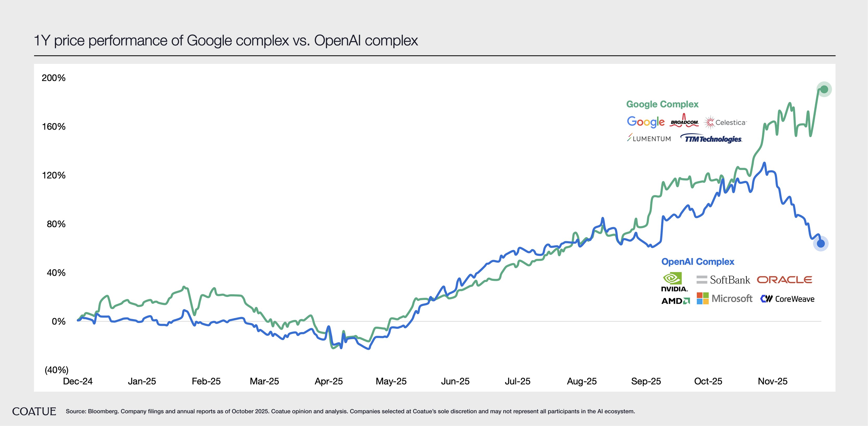The width and height of the screenshot is (868, 426).
Task: Click the COATUE brand logo
Action: click(x=34, y=411)
